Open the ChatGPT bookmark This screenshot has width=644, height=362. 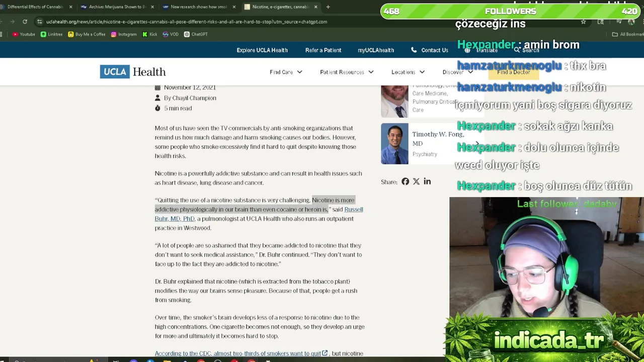coord(196,34)
